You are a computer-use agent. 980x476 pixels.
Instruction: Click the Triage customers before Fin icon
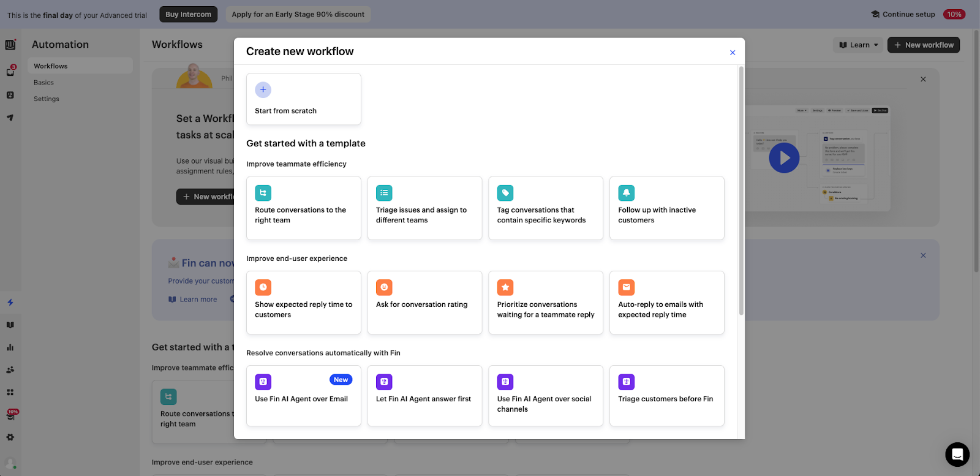coord(626,382)
